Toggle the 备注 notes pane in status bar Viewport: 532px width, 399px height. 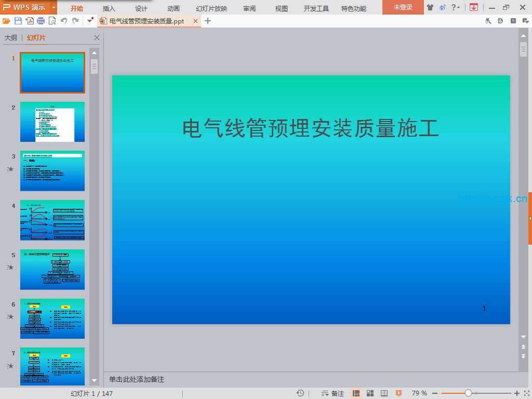click(332, 393)
